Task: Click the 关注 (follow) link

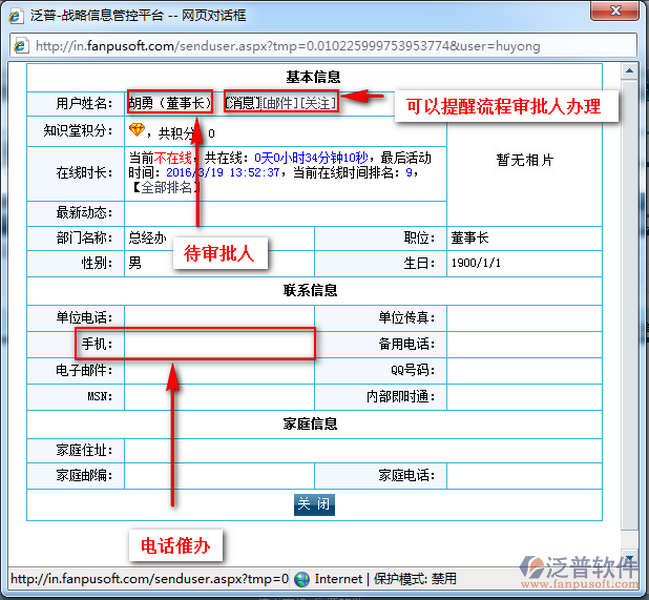Action: click(318, 103)
